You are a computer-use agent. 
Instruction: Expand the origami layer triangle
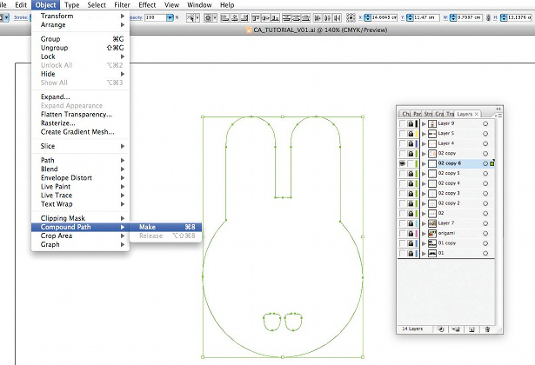[424, 234]
